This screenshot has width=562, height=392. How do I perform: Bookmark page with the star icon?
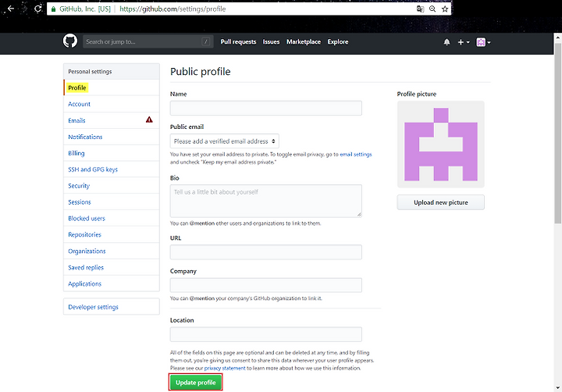(445, 9)
